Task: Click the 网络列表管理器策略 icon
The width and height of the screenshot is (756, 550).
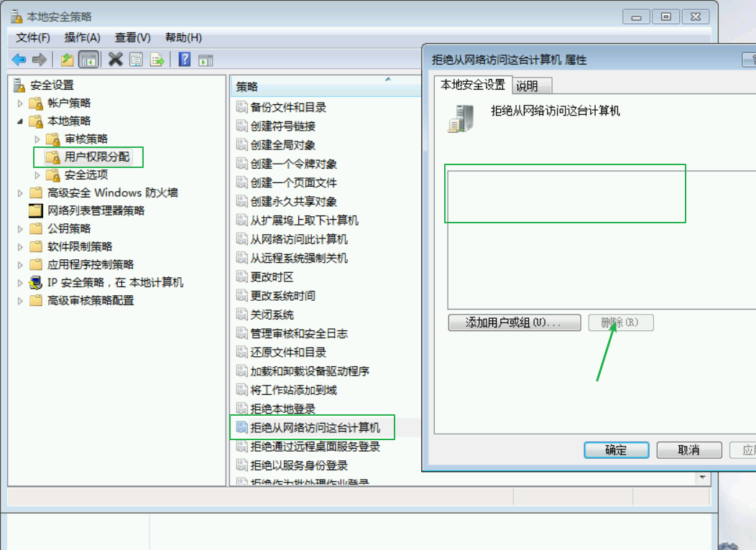Action: pyautogui.click(x=36, y=211)
